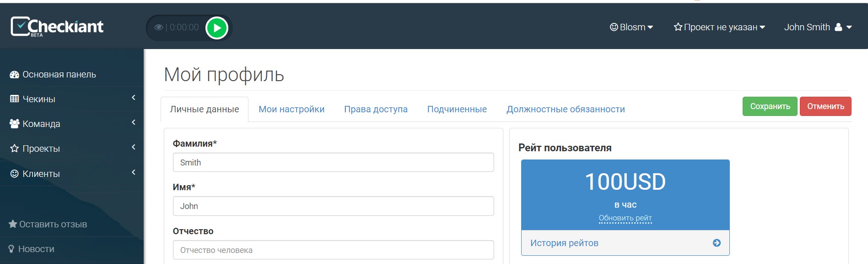Expand the Чекины submenu chevron

134,98
